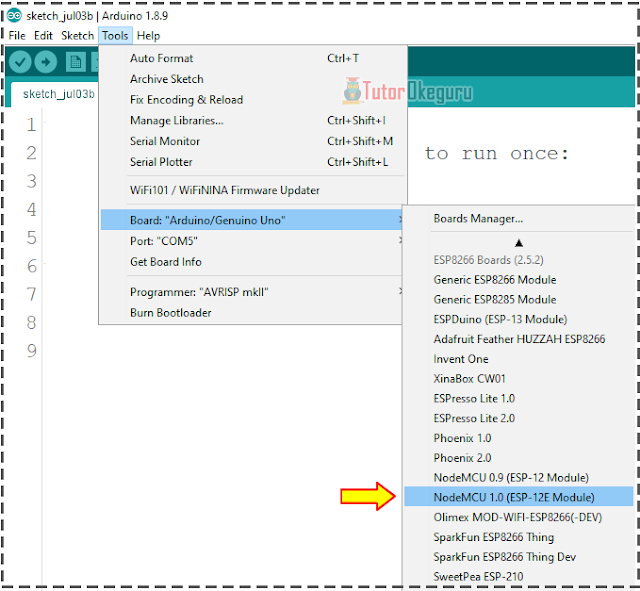Expand the Programmer: AVRISP mkII submenu
Viewport: 640px width, 591px height.
pyautogui.click(x=252, y=292)
